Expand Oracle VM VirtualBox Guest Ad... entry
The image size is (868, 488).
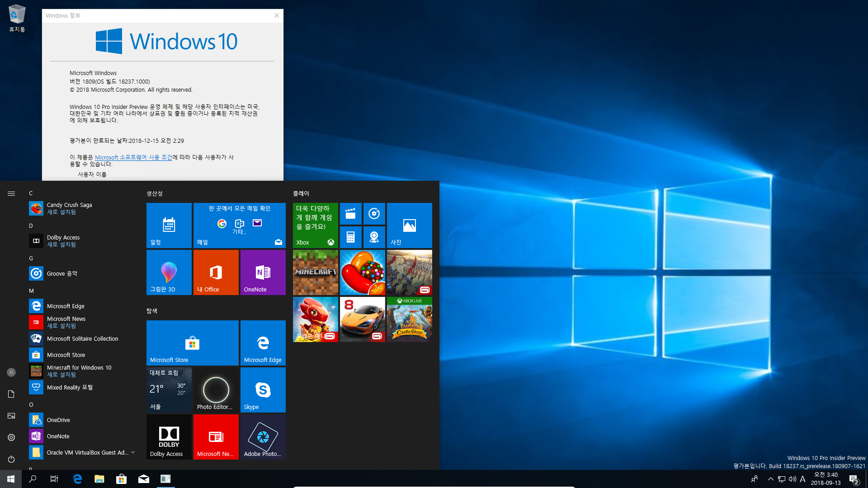click(134, 452)
